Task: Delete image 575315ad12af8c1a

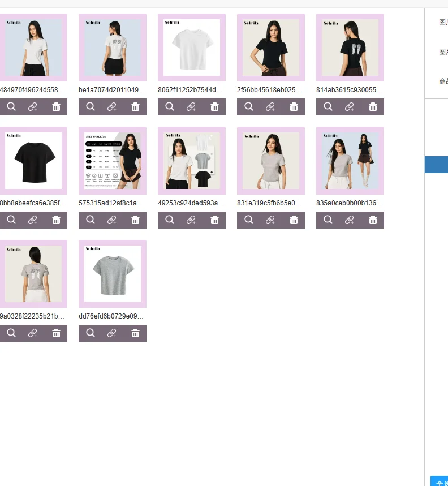Action: pos(135,220)
